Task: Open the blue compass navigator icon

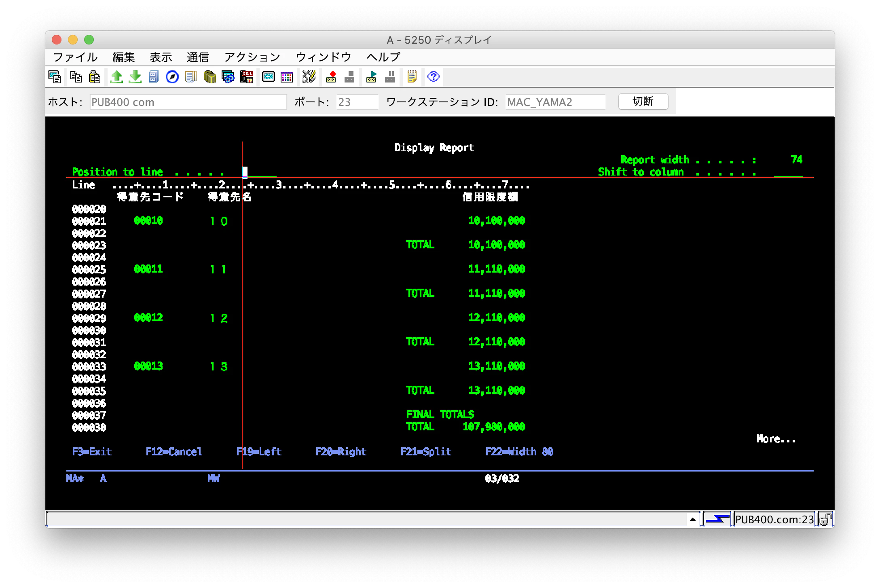Action: click(172, 77)
